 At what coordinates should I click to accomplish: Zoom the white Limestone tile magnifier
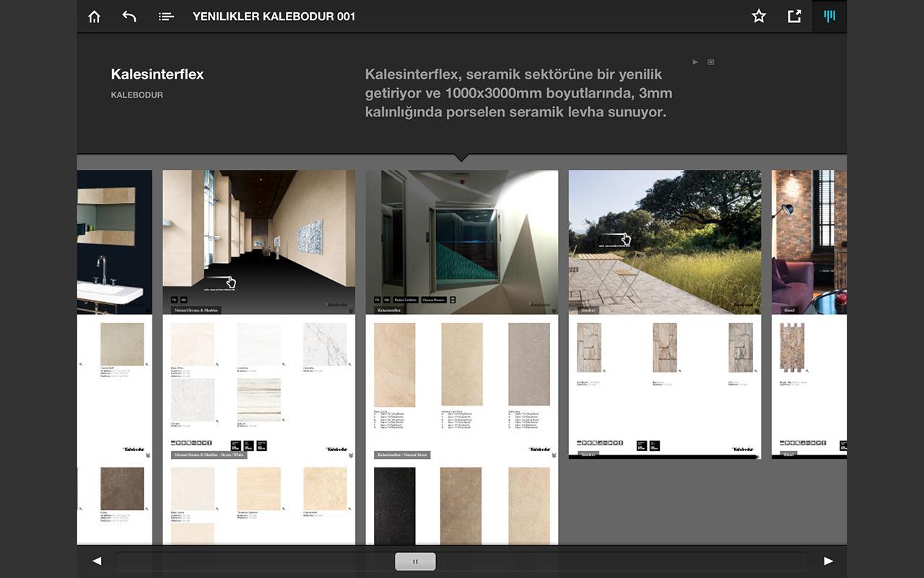tap(283, 364)
